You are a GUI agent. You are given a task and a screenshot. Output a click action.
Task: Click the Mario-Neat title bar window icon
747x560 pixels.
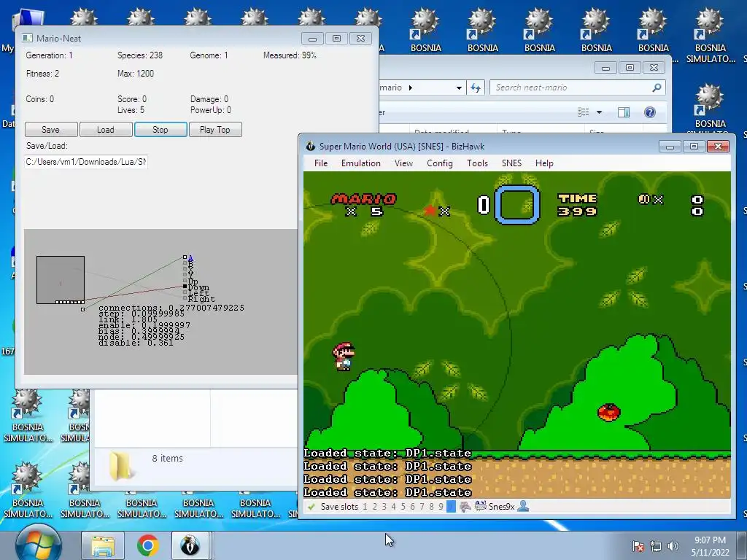[x=28, y=38]
